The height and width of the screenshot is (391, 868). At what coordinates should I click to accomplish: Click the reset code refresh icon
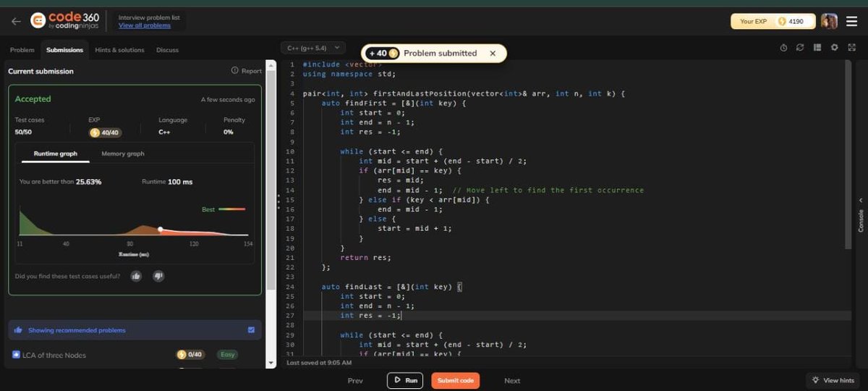800,48
